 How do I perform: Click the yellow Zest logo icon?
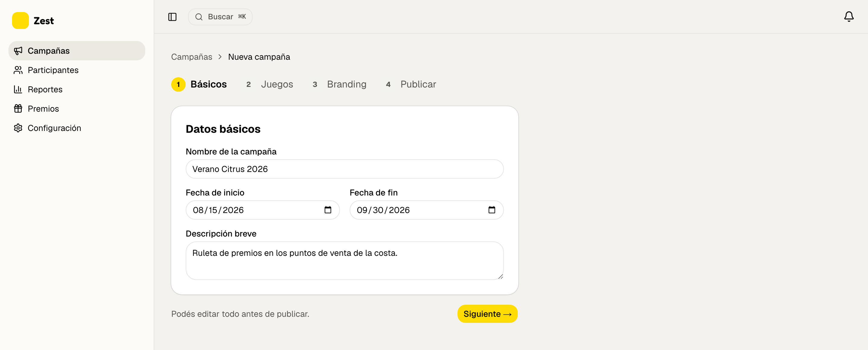click(20, 21)
